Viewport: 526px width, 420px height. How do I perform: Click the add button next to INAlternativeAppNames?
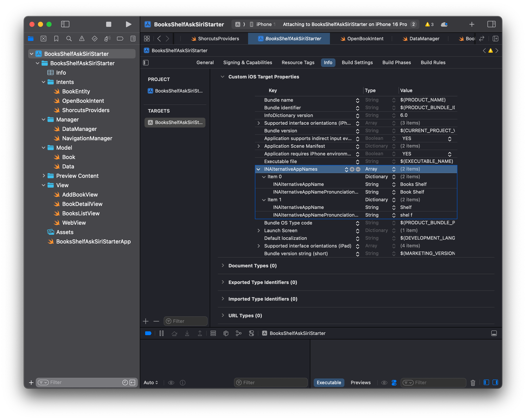pyautogui.click(x=352, y=169)
